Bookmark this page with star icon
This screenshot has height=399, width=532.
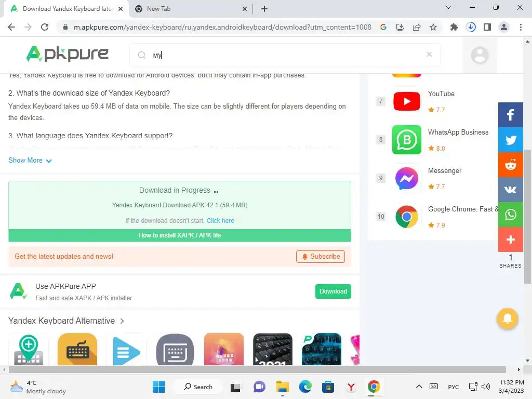click(x=433, y=27)
